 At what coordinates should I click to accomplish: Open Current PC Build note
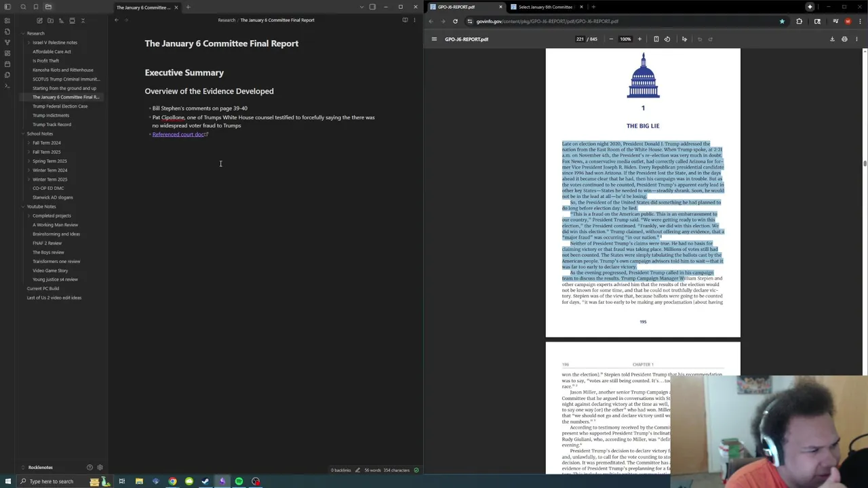point(43,288)
